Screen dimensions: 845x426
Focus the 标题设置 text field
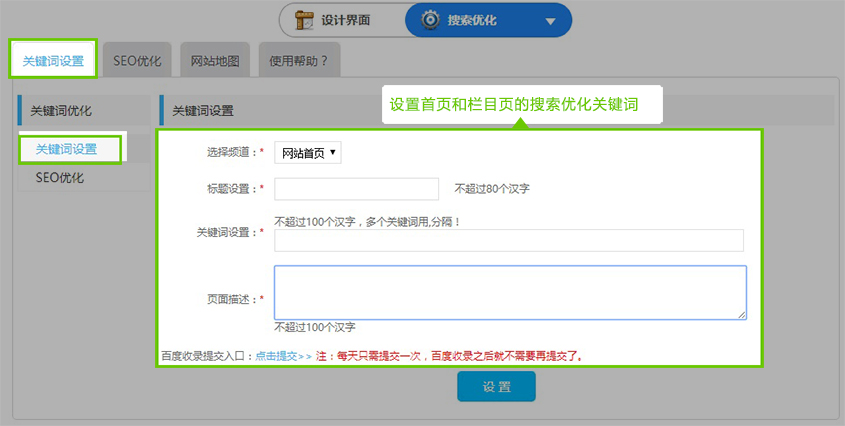[x=356, y=188]
